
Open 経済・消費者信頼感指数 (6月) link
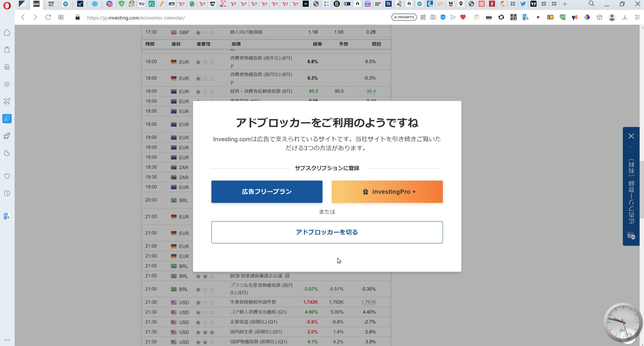[x=261, y=91]
